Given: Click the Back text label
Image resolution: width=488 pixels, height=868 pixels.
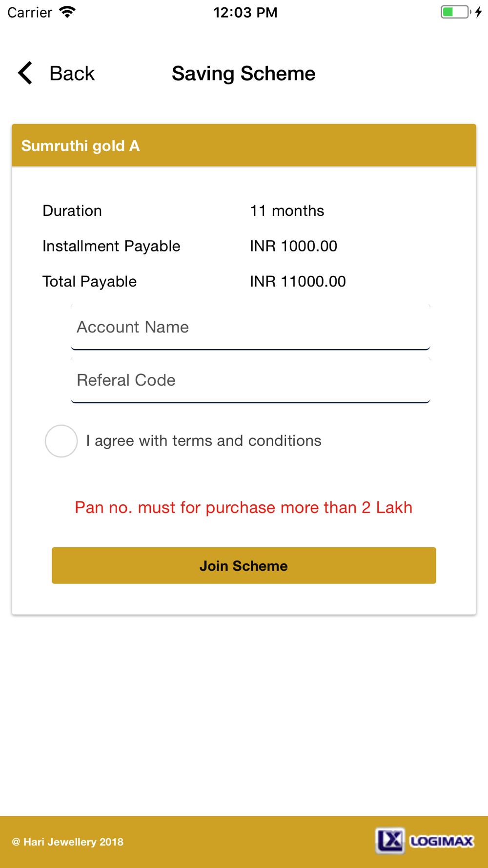Looking at the screenshot, I should 72,74.
